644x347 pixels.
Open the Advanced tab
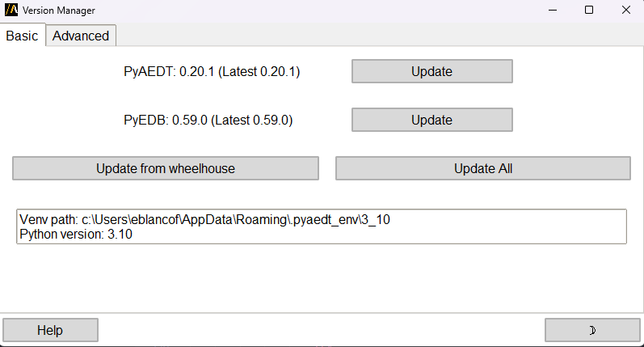81,36
